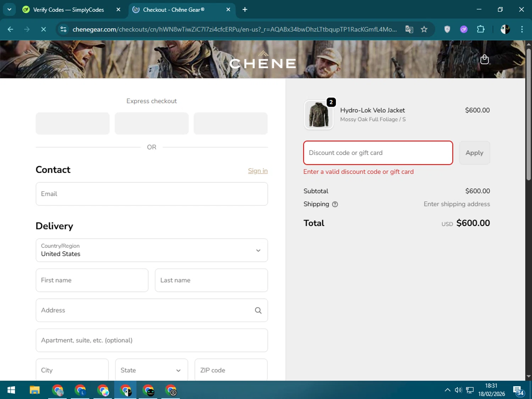Focus the Last name field

(211, 280)
